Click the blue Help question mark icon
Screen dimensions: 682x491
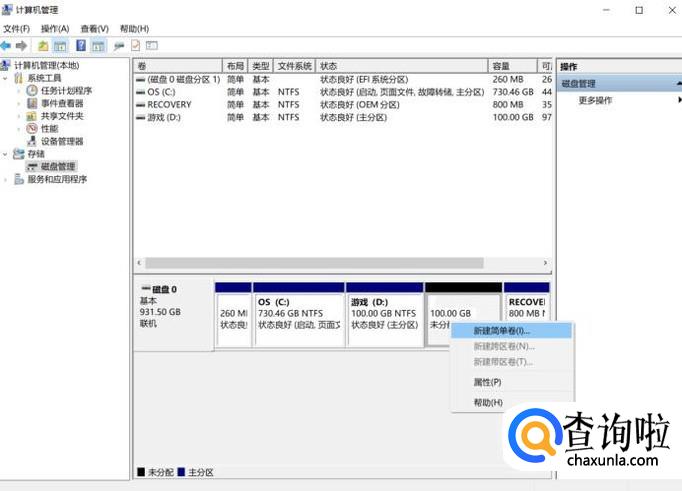pos(80,46)
